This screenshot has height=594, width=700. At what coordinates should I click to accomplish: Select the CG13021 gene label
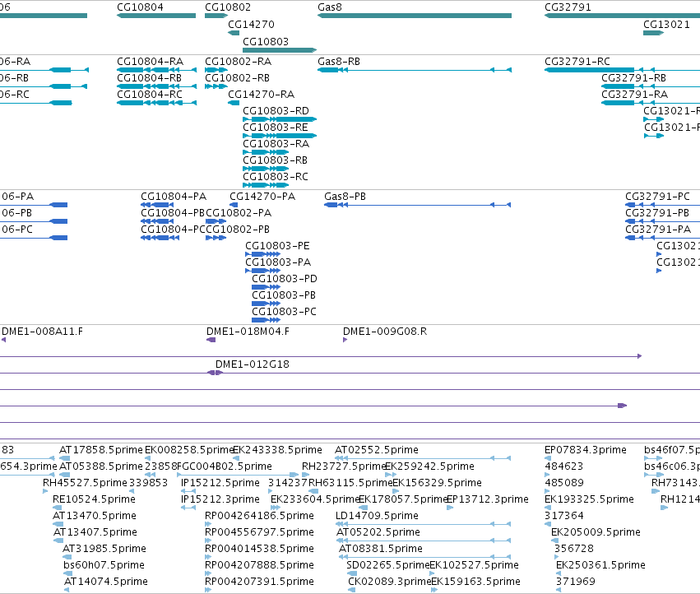coord(666,24)
